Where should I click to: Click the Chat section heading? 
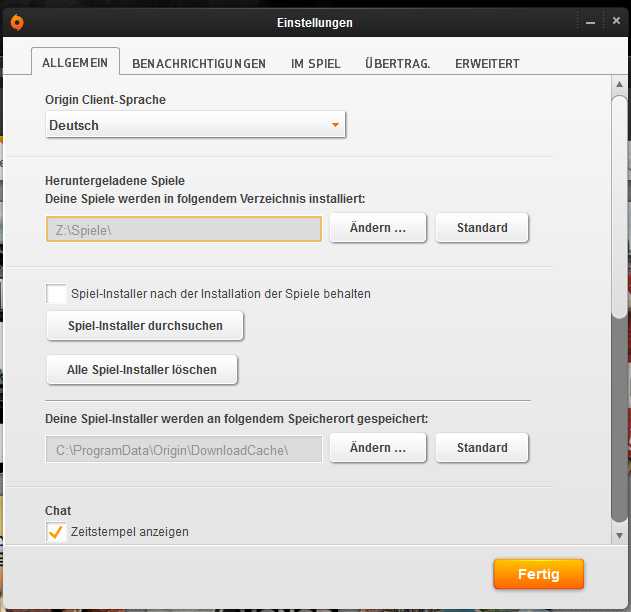pyautogui.click(x=58, y=510)
